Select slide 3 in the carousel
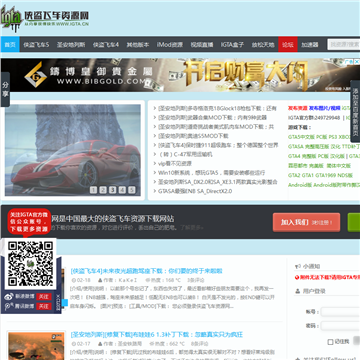The height and width of the screenshot is (360, 360). coord(113,190)
